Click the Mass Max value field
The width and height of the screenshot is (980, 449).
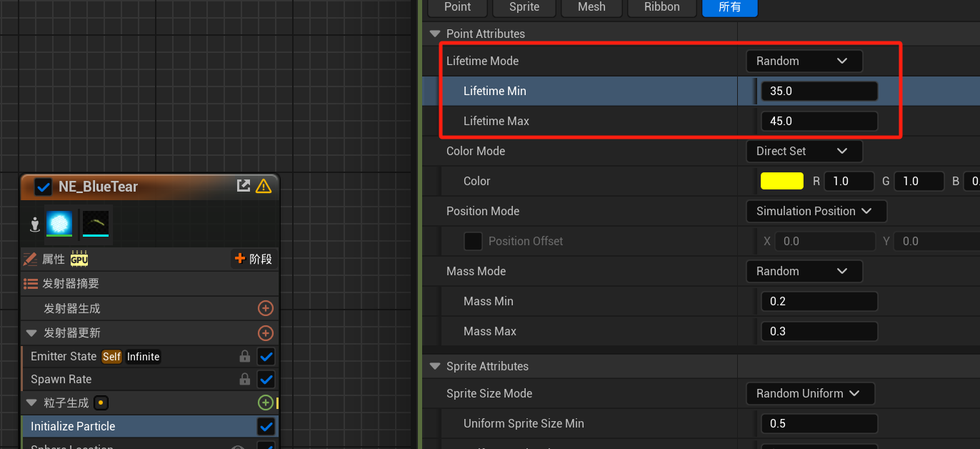point(819,332)
